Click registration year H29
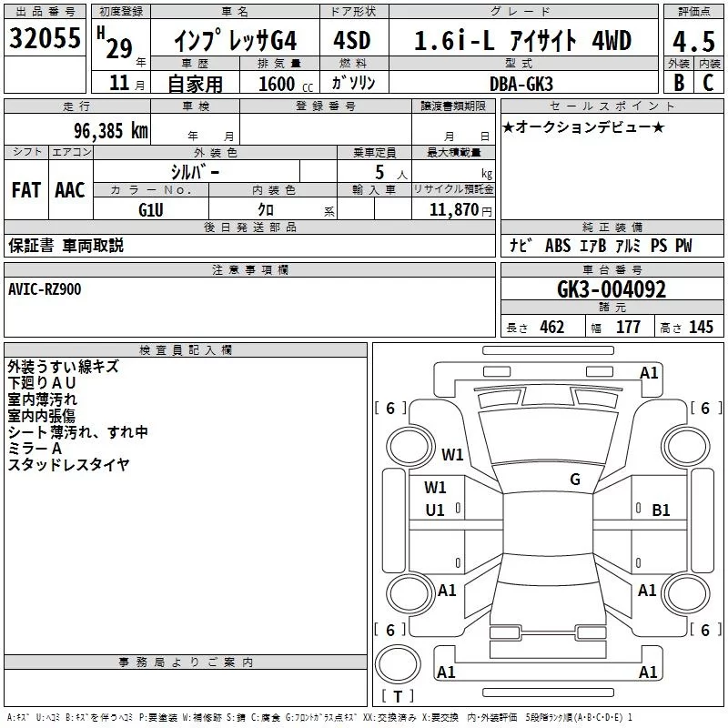 (x=115, y=44)
